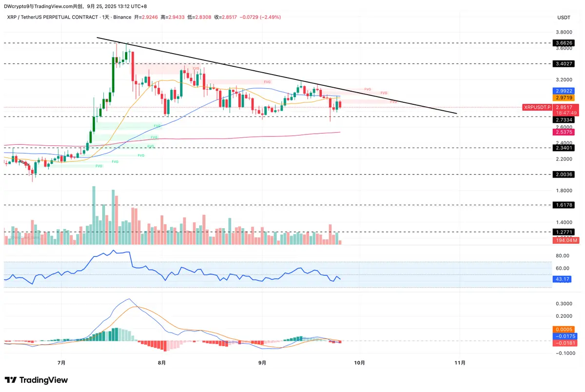The height and width of the screenshot is (392, 585).
Task: Click the 2.7334 support level label
Action: point(565,119)
